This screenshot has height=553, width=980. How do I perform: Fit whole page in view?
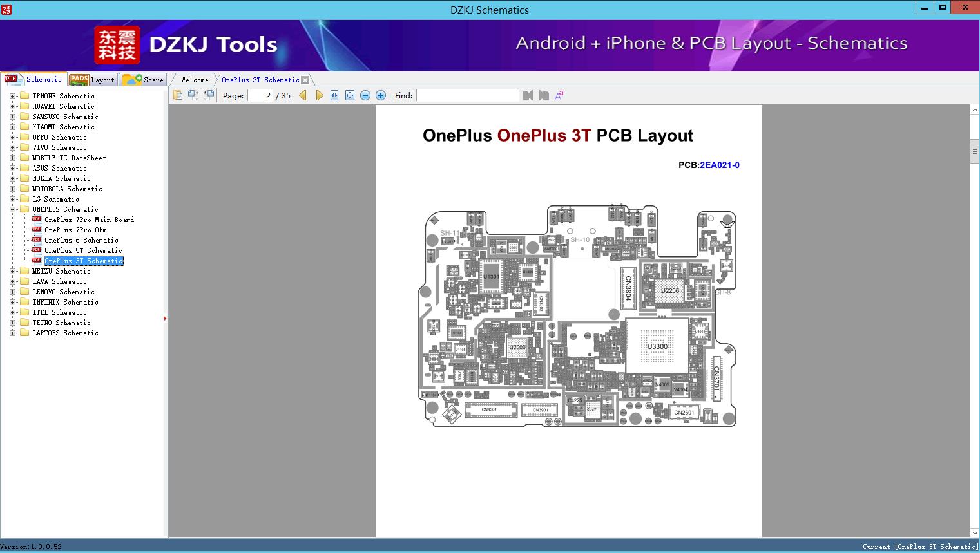pyautogui.click(x=350, y=95)
